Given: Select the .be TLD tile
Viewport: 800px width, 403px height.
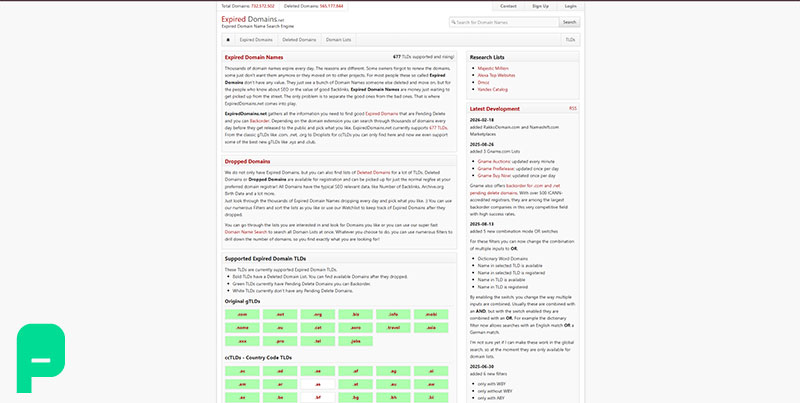Looking at the screenshot, I should click(x=280, y=397).
